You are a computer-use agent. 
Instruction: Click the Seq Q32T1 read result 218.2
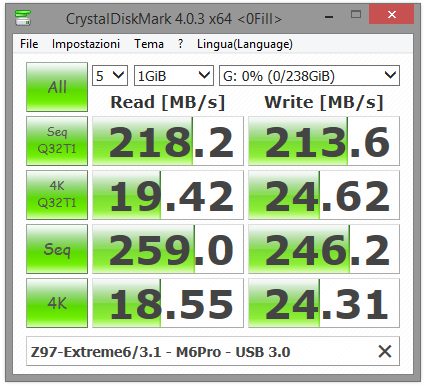(x=168, y=141)
